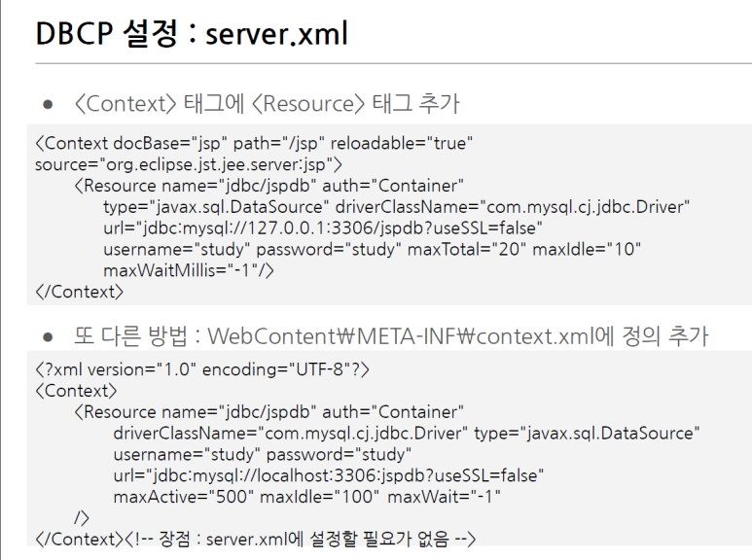Screen dimensions: 752x560
Task: Click the line 'source="org.eclipse.jst.jee.server:jsp">'
Action: [189, 164]
